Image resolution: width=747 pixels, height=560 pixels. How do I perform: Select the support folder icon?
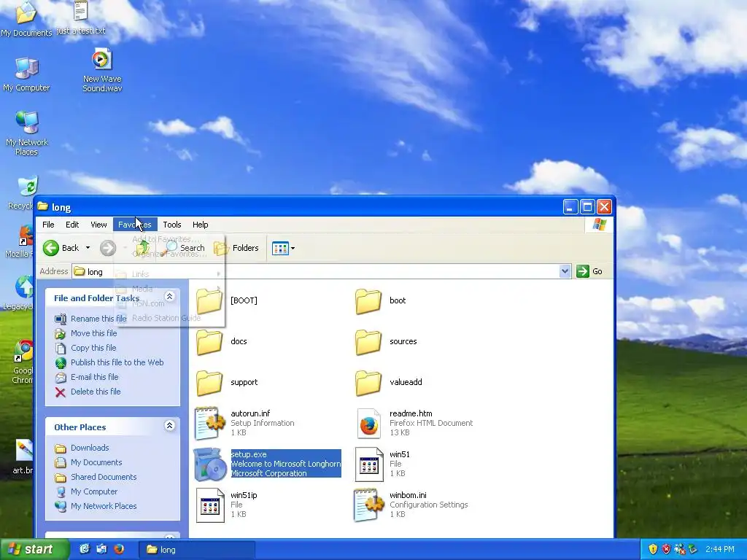pyautogui.click(x=209, y=382)
